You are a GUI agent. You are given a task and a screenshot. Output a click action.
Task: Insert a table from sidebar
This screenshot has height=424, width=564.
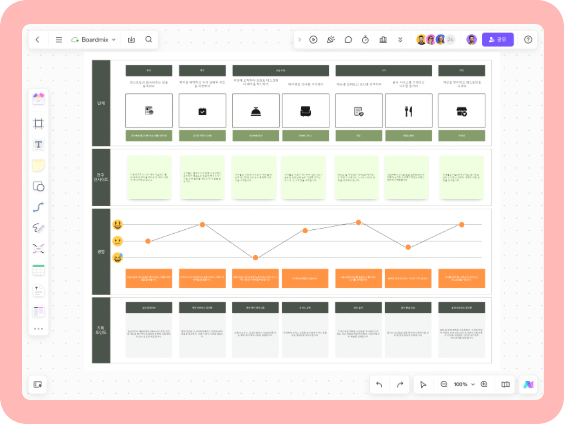click(38, 270)
